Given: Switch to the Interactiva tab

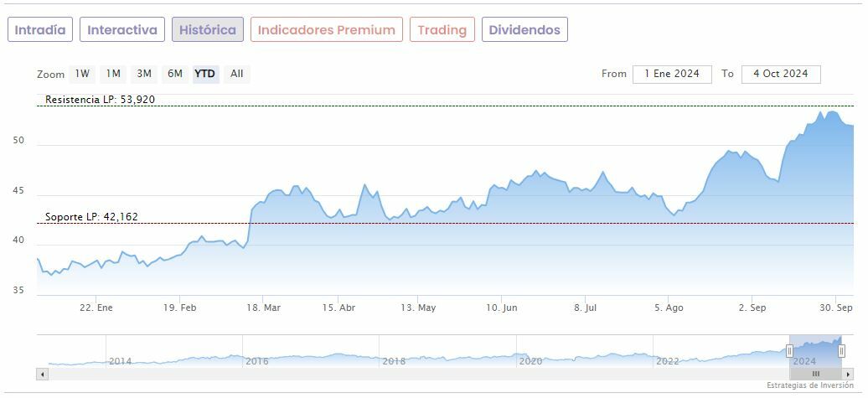Looking at the screenshot, I should (122, 30).
